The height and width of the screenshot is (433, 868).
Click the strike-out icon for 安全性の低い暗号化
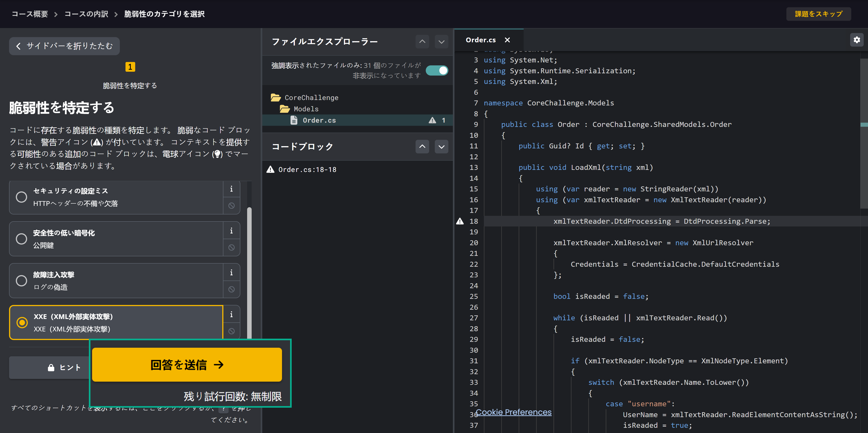click(231, 247)
